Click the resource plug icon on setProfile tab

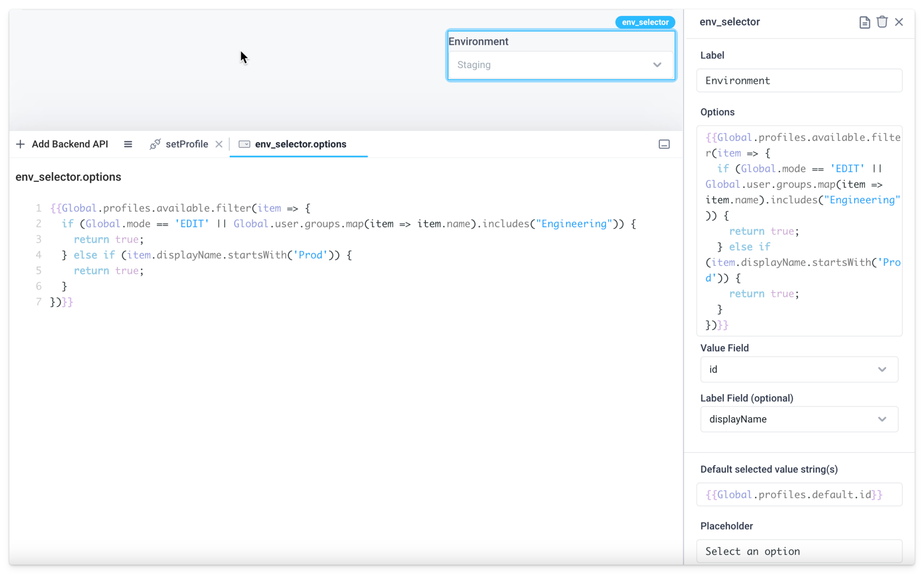pyautogui.click(x=154, y=144)
